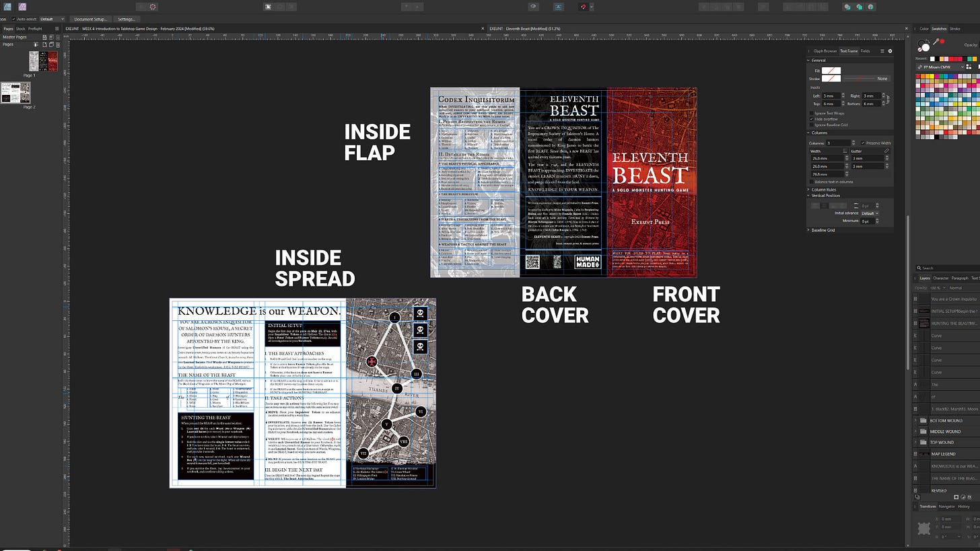This screenshot has width=980, height=551.
Task: Switch to the Character tab
Action: [x=940, y=278]
